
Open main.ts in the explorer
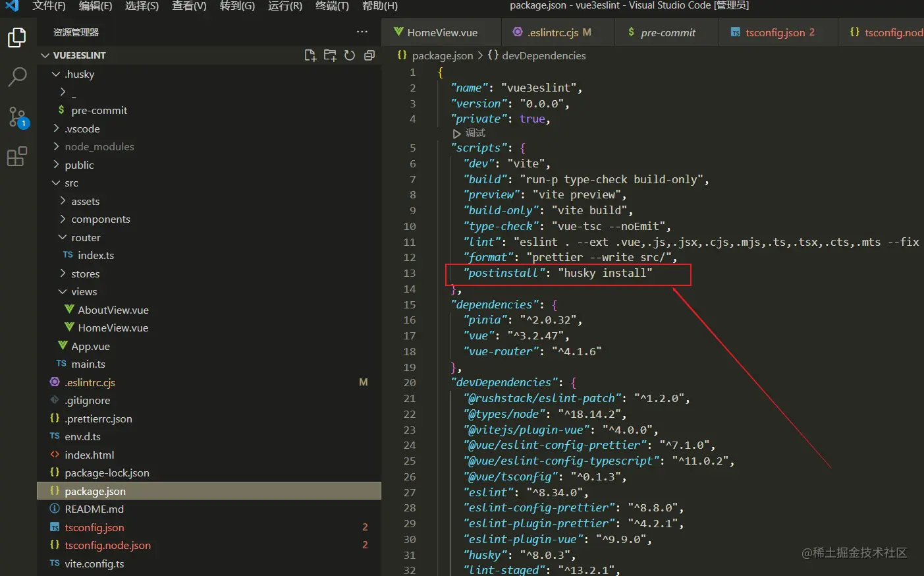click(209, 364)
